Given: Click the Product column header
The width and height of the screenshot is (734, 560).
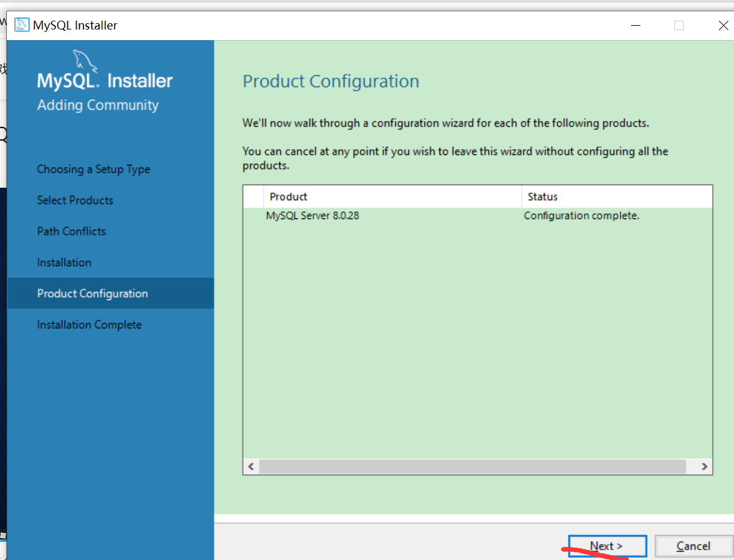Looking at the screenshot, I should [x=392, y=197].
